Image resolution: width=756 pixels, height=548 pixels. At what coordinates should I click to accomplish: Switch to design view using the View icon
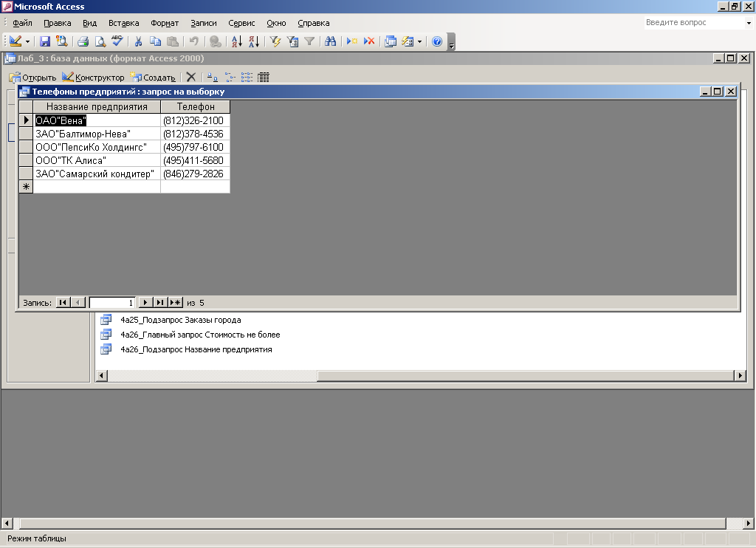tap(16, 41)
